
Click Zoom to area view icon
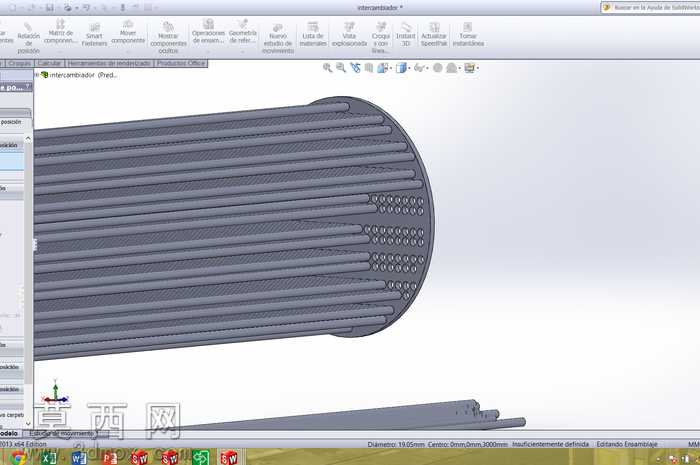341,68
